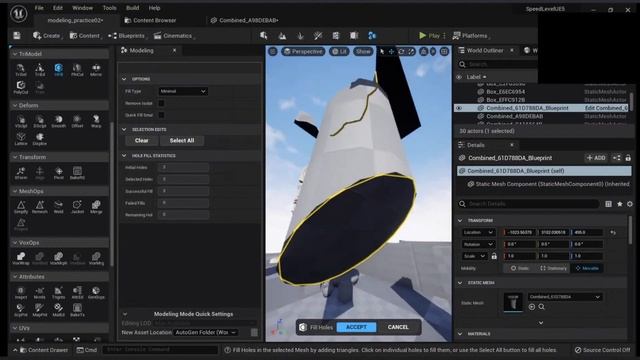Set Mobility to Static
The height and width of the screenshot is (360, 640).
click(519, 268)
